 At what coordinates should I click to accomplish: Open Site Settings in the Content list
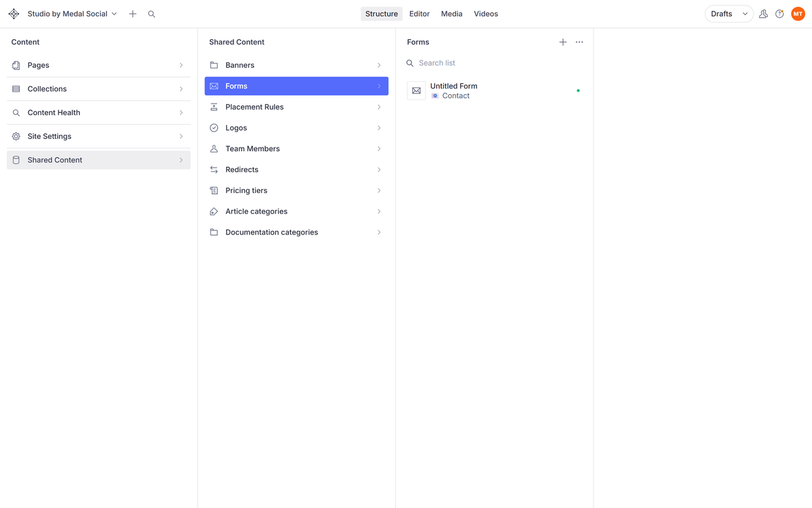pos(99,136)
